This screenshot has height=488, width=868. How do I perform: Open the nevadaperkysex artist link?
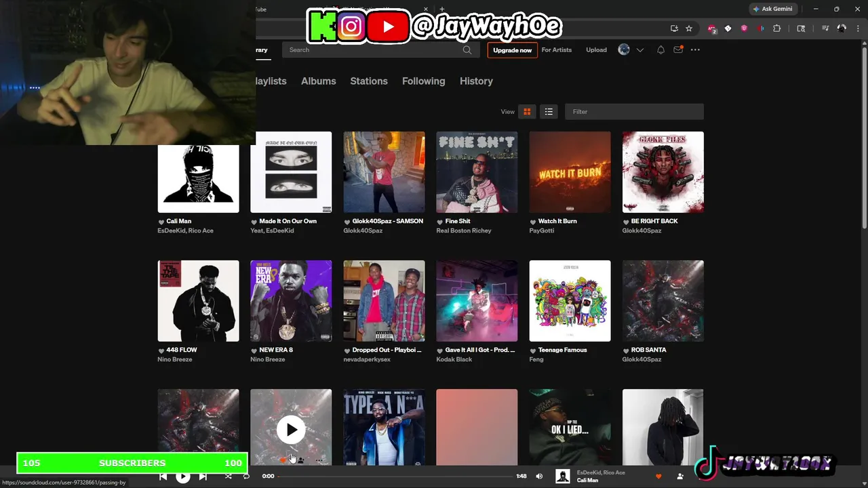point(367,359)
